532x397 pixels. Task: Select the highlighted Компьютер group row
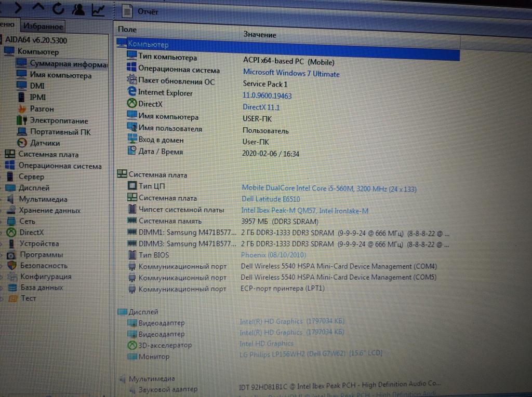(288, 49)
